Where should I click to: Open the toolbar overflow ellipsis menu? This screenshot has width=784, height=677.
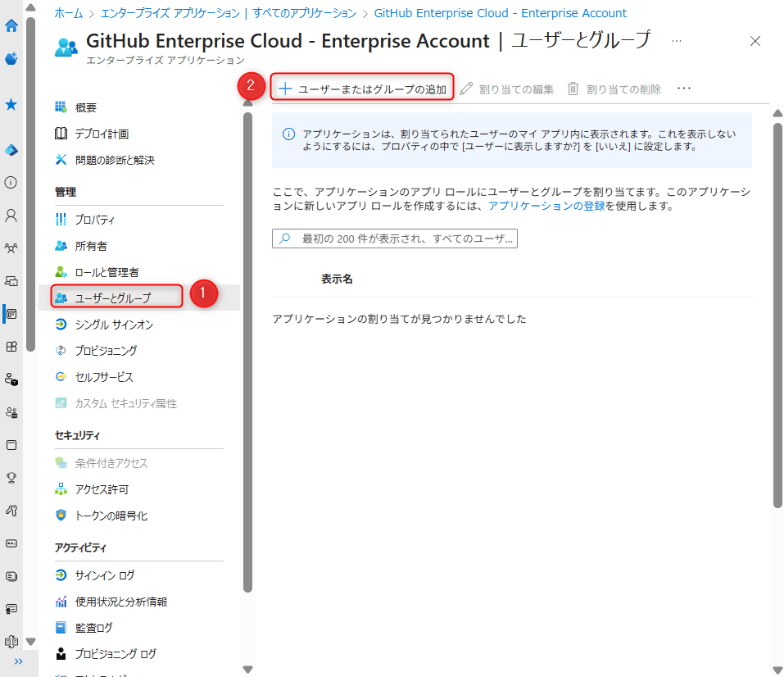(683, 89)
